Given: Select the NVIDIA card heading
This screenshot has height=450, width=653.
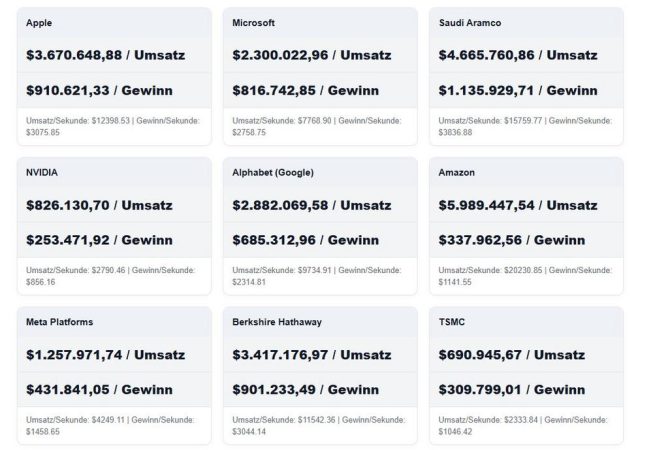Looking at the screenshot, I should pos(43,172).
